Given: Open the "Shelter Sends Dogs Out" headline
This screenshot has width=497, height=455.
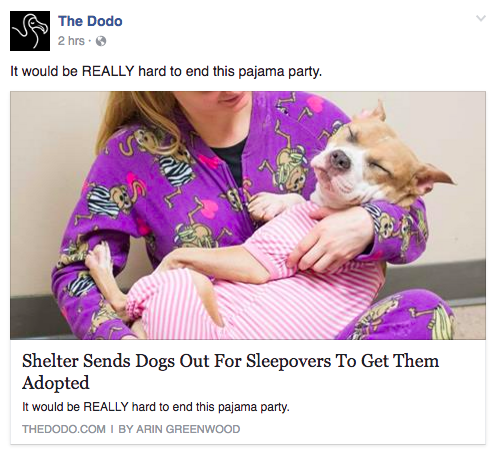Looking at the screenshot, I should coord(231,371).
